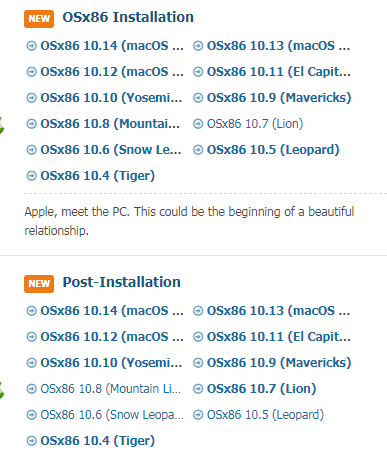Image resolution: width=387 pixels, height=458 pixels.
Task: Click arrow icon beside Post-Installation OSx86 10.8
Action: click(31, 389)
